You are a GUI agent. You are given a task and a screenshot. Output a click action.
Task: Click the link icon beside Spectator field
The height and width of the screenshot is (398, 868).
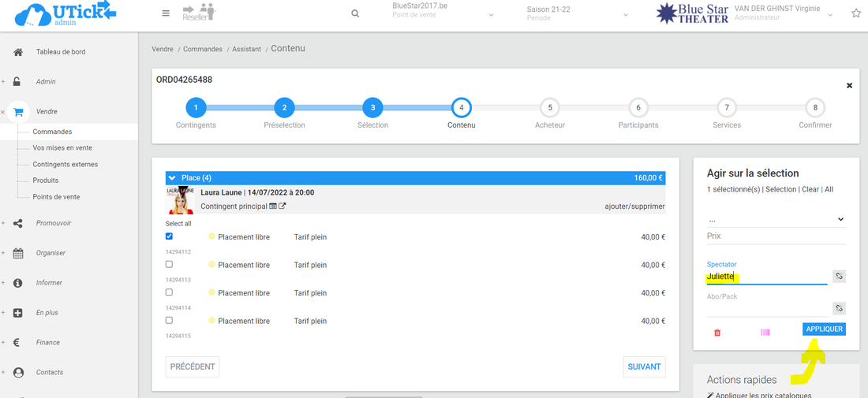point(839,277)
